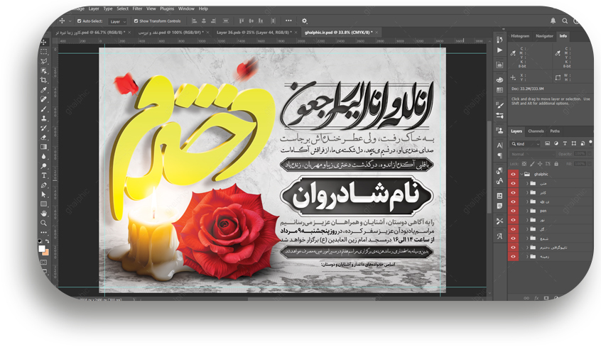Select the Lasso tool

coord(44,61)
